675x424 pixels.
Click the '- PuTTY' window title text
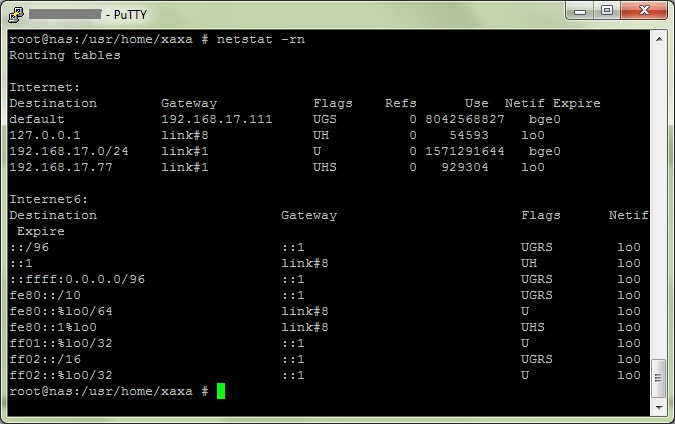[x=127, y=15]
